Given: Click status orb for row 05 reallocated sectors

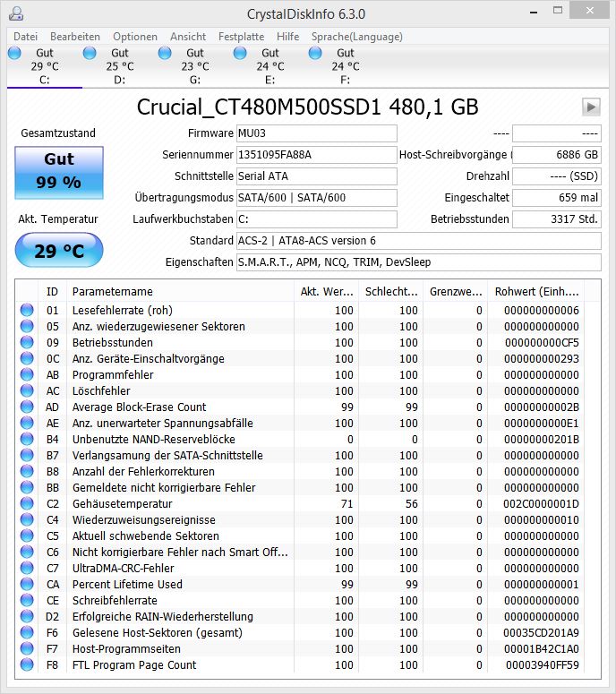Looking at the screenshot, I should 27,326.
